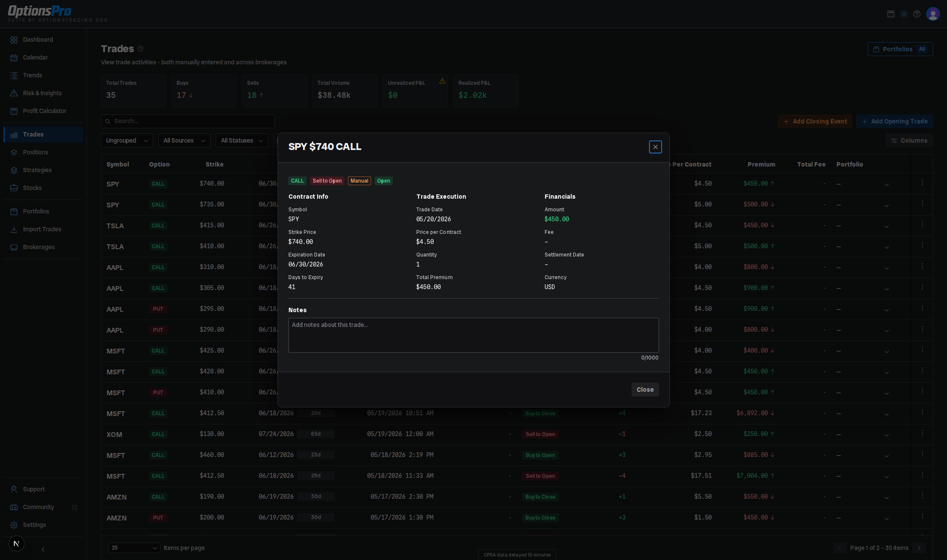The height and width of the screenshot is (560, 947).
Task: Click the Brokerages monitor icon
Action: (x=14, y=247)
